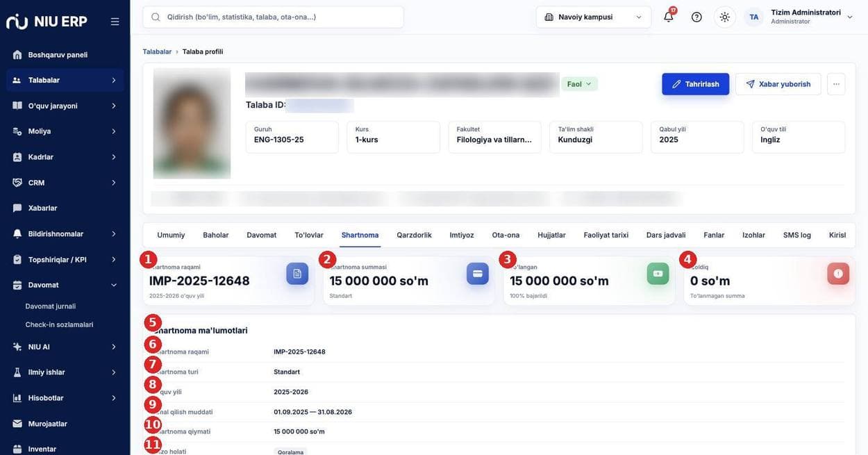Click the remaining balance red icon

[x=838, y=274]
